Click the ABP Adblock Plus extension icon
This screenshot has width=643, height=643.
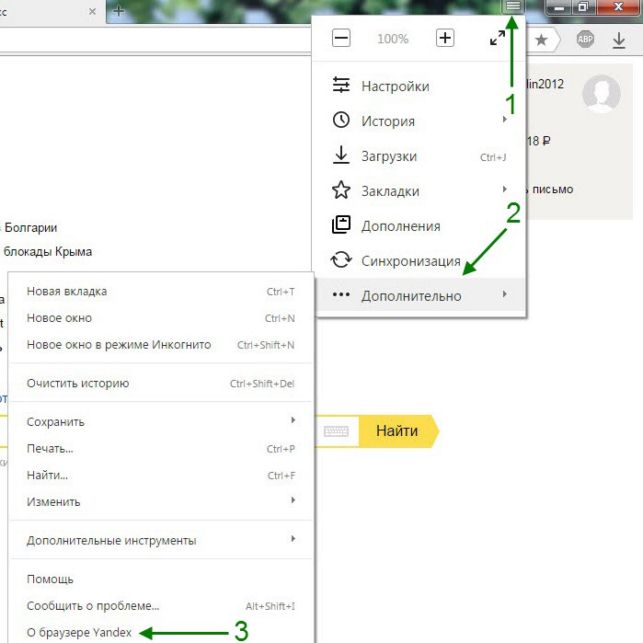[585, 39]
